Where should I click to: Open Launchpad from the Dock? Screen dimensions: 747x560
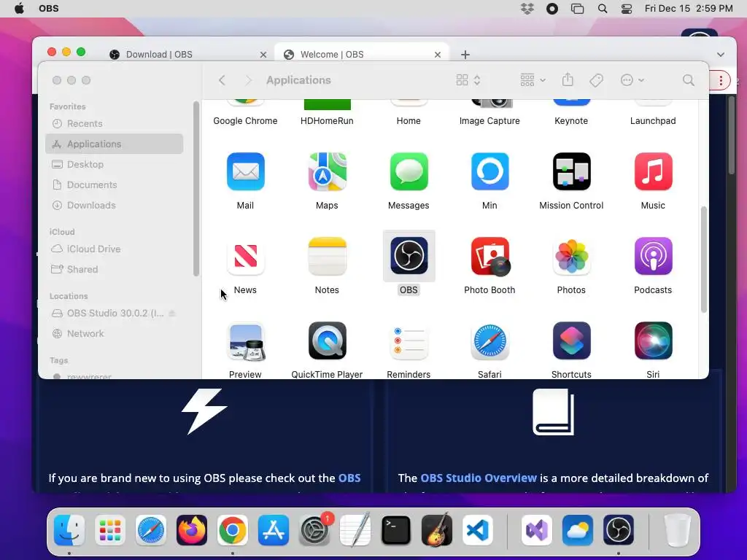pos(110,529)
